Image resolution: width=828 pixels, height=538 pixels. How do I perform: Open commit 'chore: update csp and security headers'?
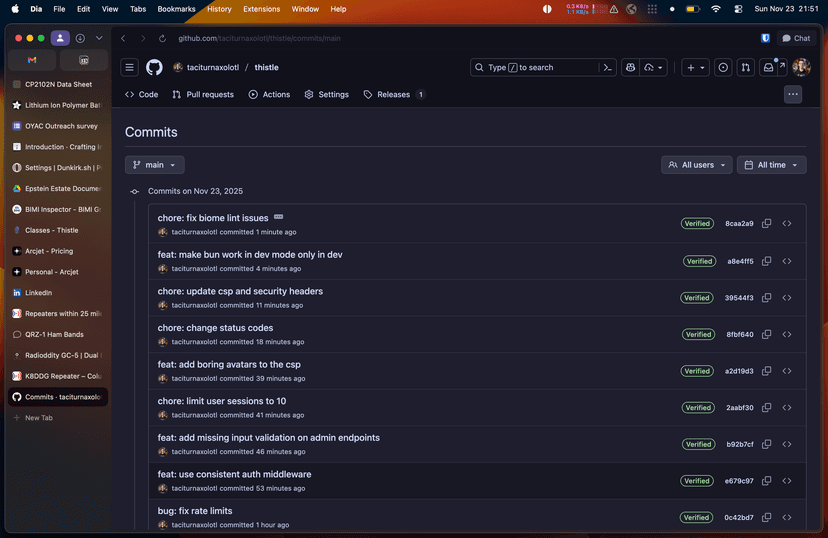pyautogui.click(x=240, y=291)
